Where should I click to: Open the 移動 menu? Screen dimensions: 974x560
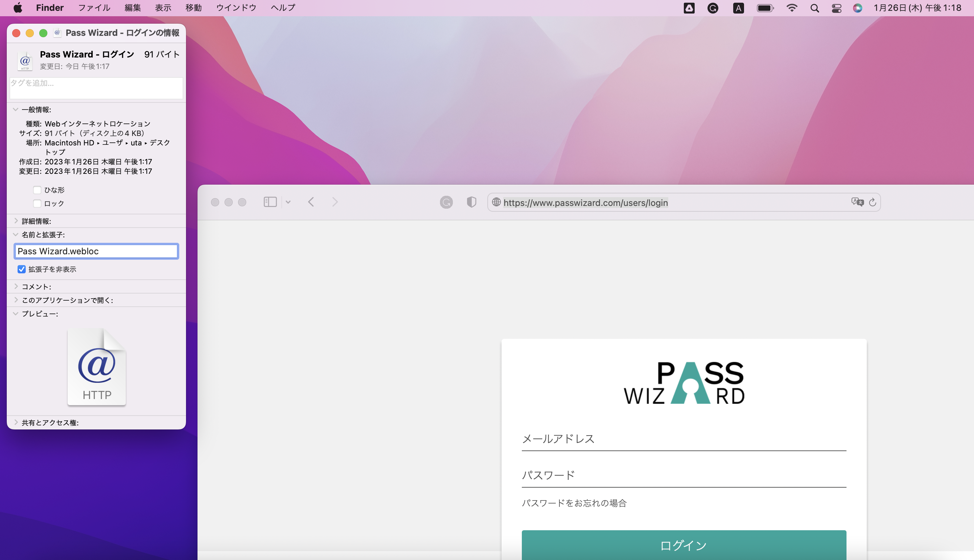click(x=193, y=8)
